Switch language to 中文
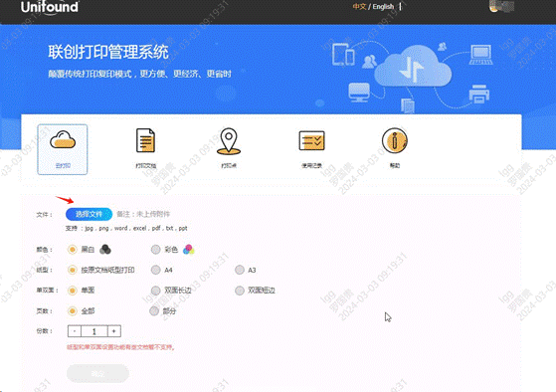The image size is (556, 392). point(359,7)
